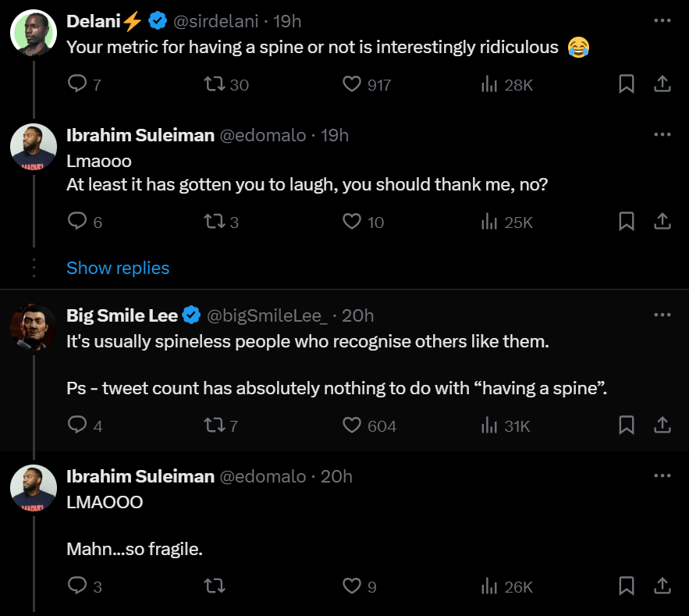Viewport: 689px width, 616px height.
Task: Open Ibrahim Suleiman's profile picture
Action: coord(33,147)
